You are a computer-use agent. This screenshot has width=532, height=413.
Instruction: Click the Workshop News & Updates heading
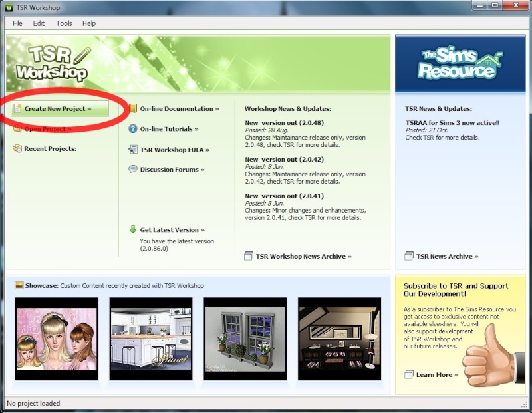coord(288,108)
